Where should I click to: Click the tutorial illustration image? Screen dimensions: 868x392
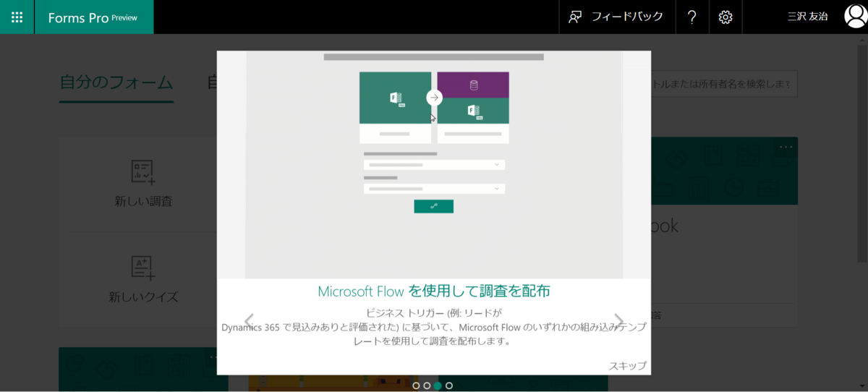point(434,165)
